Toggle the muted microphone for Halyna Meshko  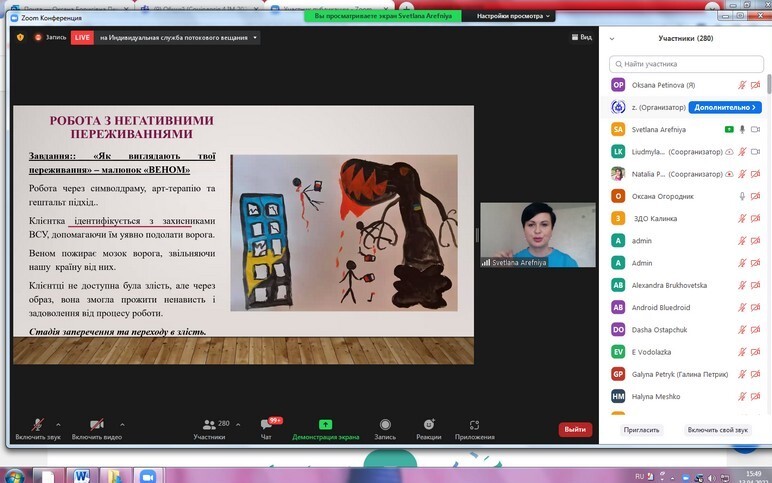[742, 396]
